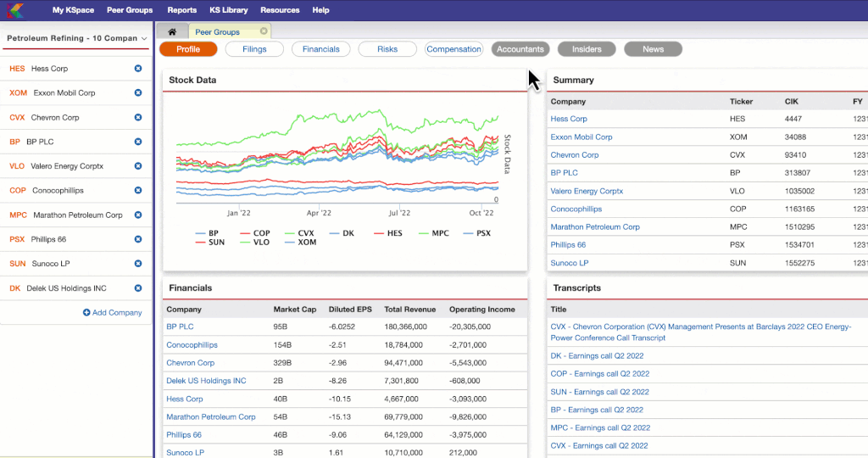Remove Chevron Corp from peer group
The width and height of the screenshot is (868, 458).
point(138,117)
